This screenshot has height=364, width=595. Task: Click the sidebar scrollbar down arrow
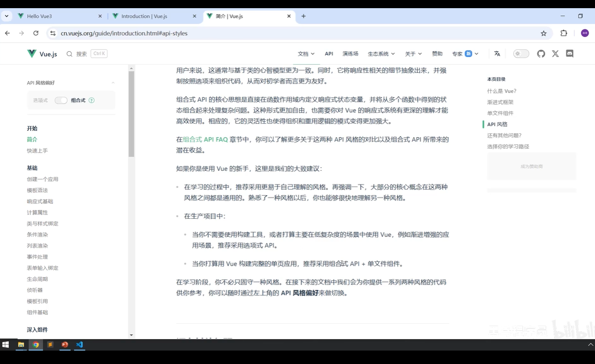tap(132, 335)
